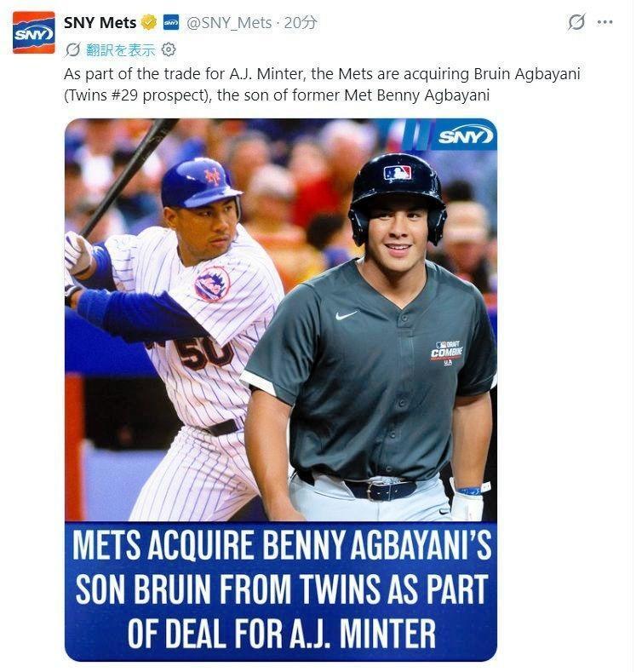The height and width of the screenshot is (672, 636).
Task: Show translation via 翻訳を表示 link
Action: (x=120, y=50)
